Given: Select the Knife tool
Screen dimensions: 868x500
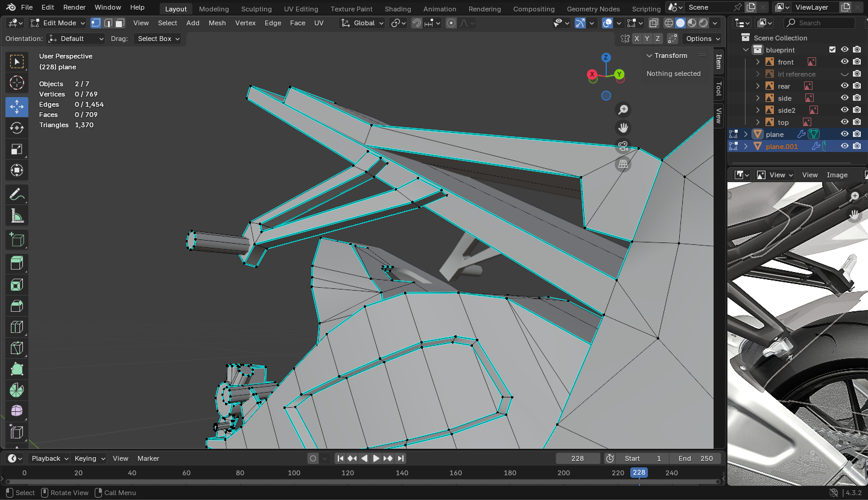Looking at the screenshot, I should click(x=17, y=348).
